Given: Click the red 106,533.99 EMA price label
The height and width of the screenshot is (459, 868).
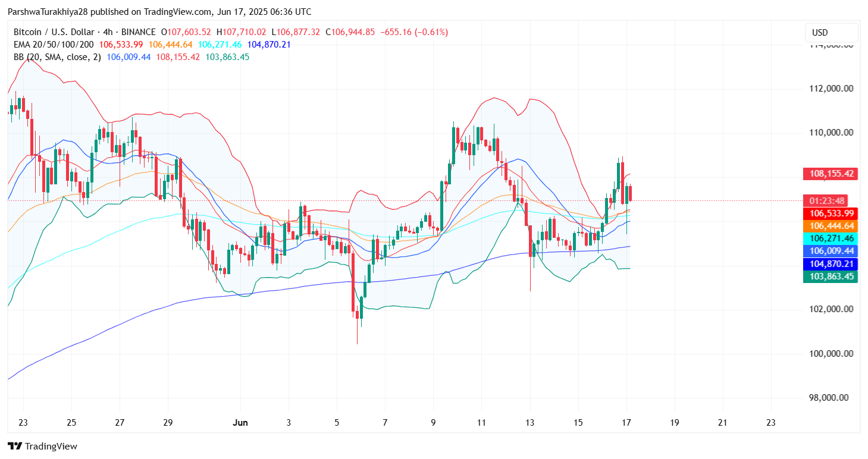Looking at the screenshot, I should pyautogui.click(x=831, y=213).
